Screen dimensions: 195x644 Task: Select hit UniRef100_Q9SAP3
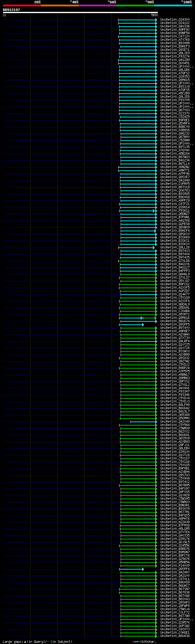coord(175,603)
